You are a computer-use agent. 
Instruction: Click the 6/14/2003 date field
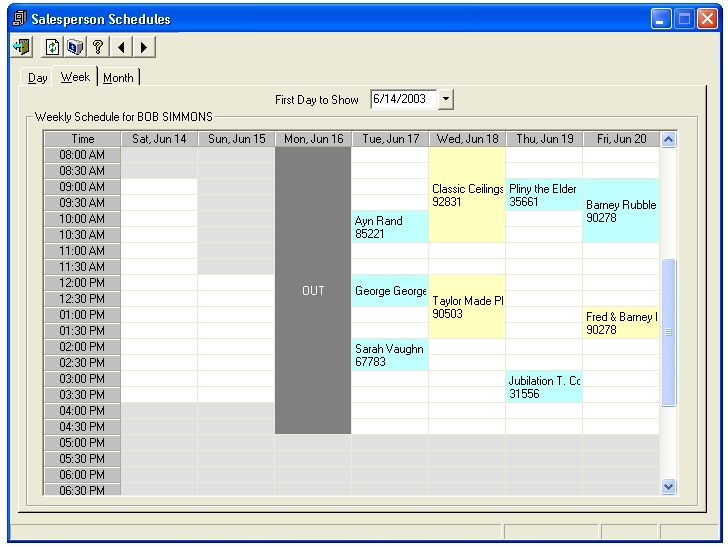pyautogui.click(x=403, y=99)
